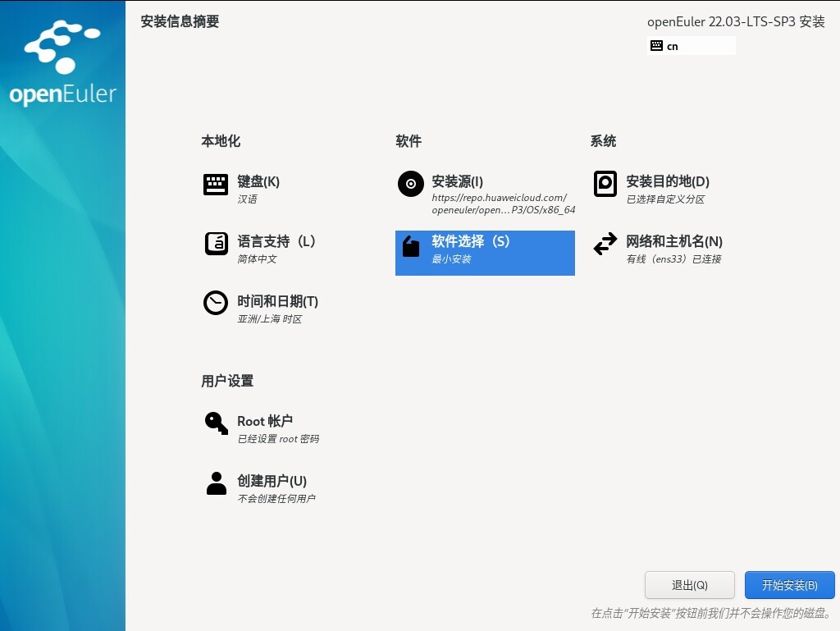Click the small keyboard layout icon at top right
Screen dimensions: 840x631
pos(656,46)
